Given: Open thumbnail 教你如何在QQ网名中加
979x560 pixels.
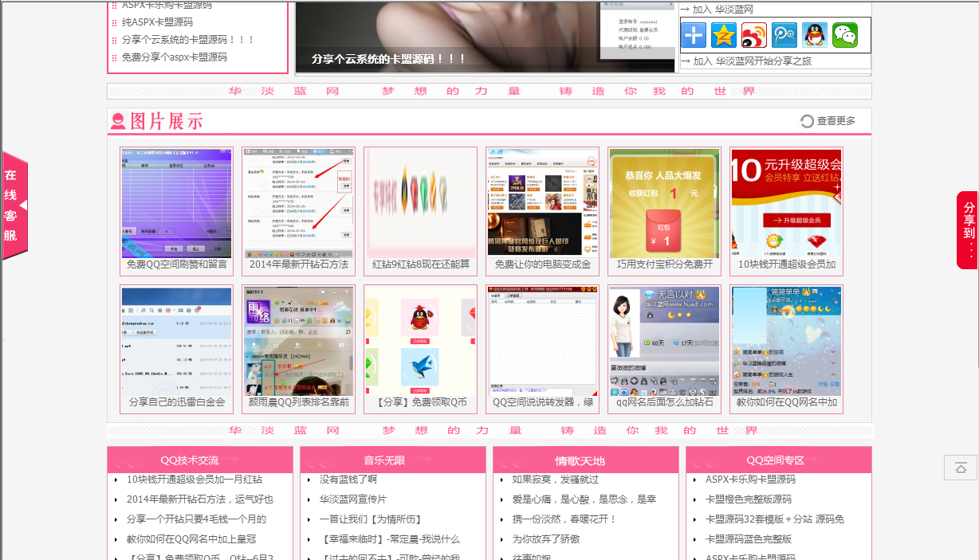Looking at the screenshot, I should pyautogui.click(x=786, y=349).
